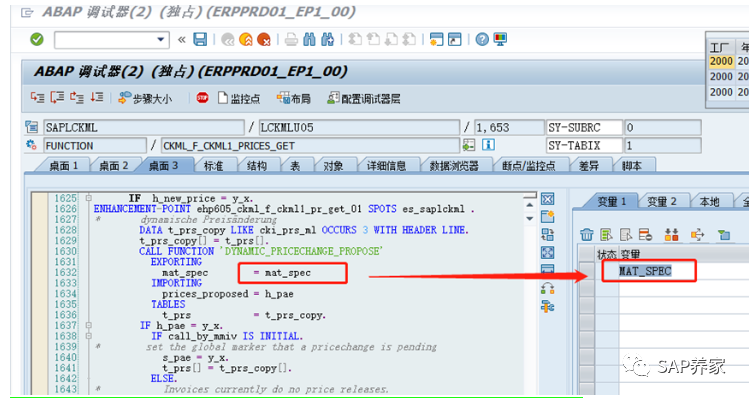This screenshot has width=749, height=398.
Task: Switch to the 变量 2 tab
Action: point(662,202)
